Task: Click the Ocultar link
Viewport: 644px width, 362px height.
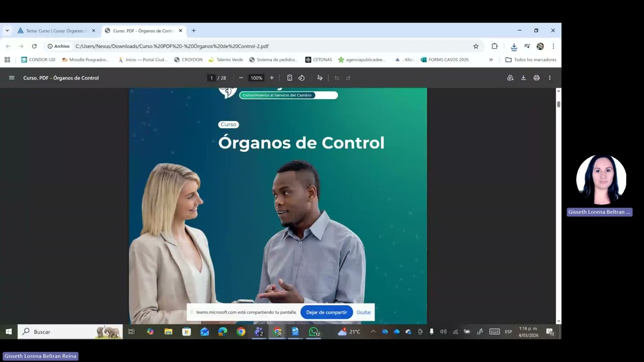Action: pyautogui.click(x=364, y=312)
